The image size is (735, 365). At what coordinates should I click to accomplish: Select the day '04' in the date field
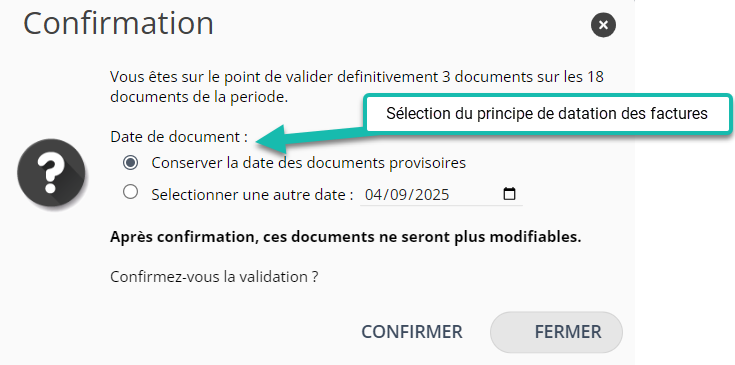(x=374, y=194)
